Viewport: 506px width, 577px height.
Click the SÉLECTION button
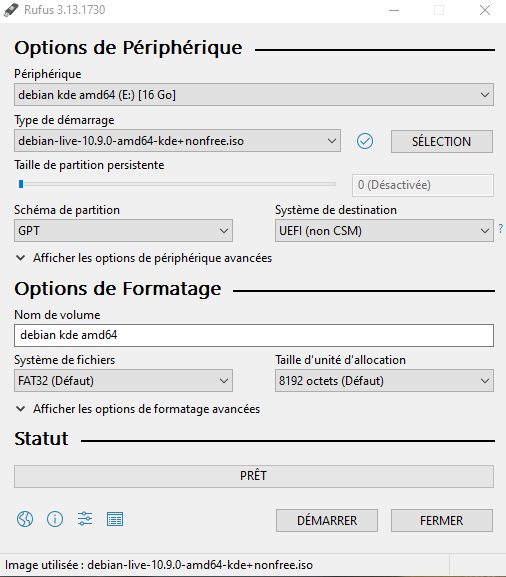[x=442, y=141]
